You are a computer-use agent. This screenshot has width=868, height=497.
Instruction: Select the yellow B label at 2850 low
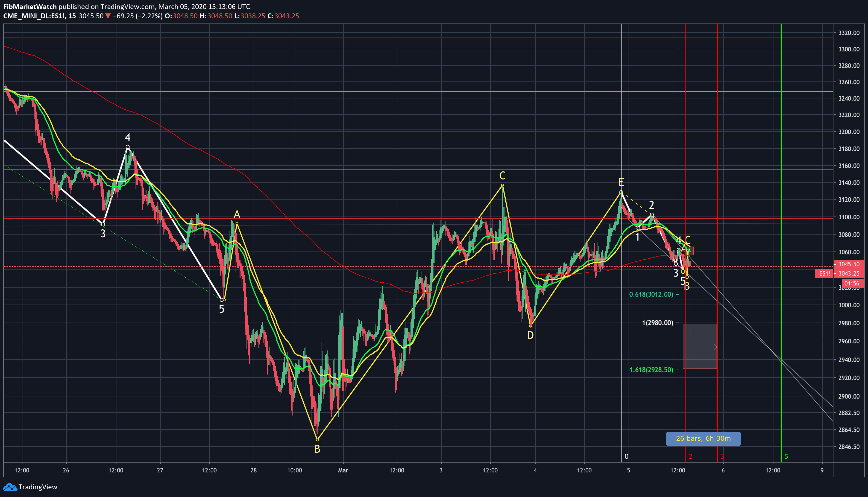(x=317, y=449)
